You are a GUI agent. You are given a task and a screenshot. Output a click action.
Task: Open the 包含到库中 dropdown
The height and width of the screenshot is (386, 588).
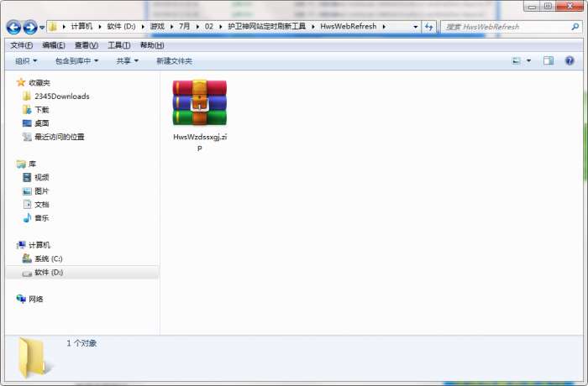click(x=76, y=60)
